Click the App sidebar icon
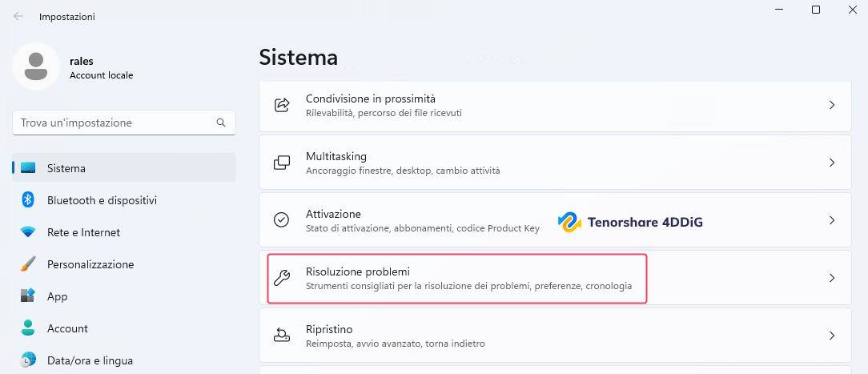 click(28, 296)
